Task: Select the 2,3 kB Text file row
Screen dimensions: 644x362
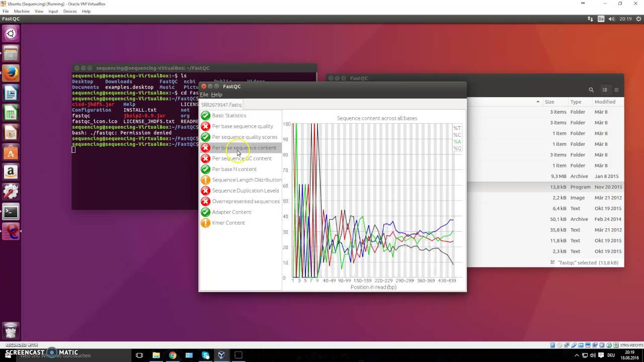Action: 545,251
